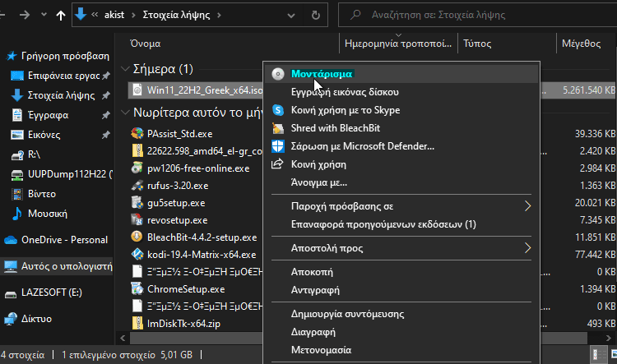Image resolution: width=617 pixels, height=364 pixels.
Task: Click the search box for Στοιχεία λήψης
Action: point(477,15)
